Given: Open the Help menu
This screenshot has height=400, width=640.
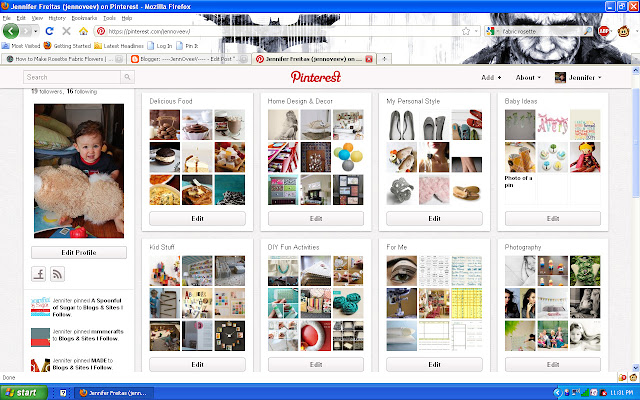Looking at the screenshot, I should [127, 18].
